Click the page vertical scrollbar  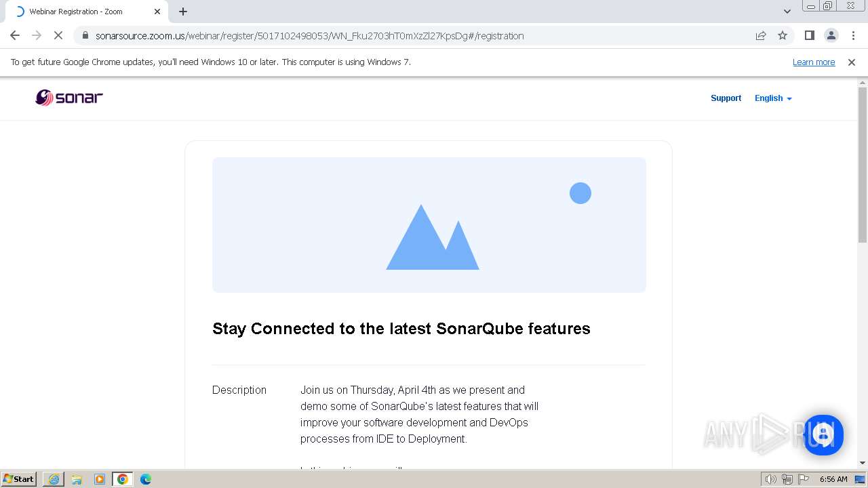point(863,165)
